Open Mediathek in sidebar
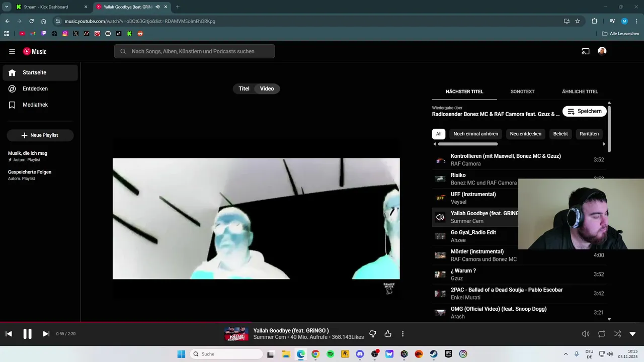Viewport: 644px width, 362px height. [x=40, y=105]
